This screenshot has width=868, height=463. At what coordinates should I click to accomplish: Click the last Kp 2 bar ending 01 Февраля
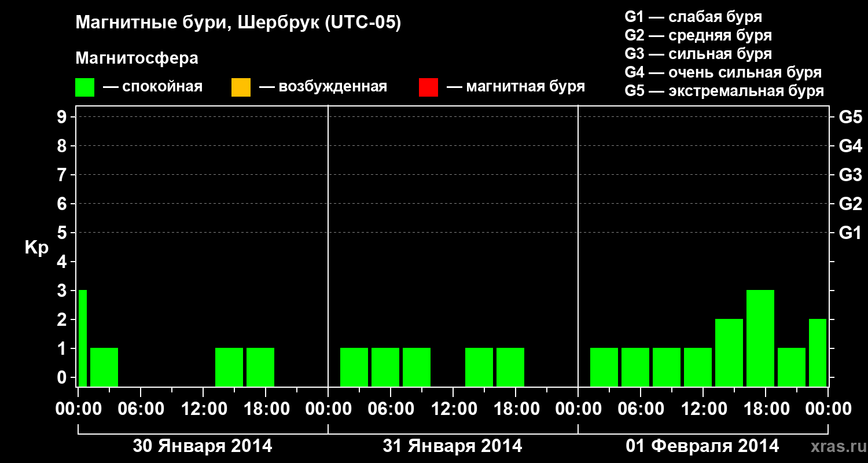pyautogui.click(x=818, y=352)
